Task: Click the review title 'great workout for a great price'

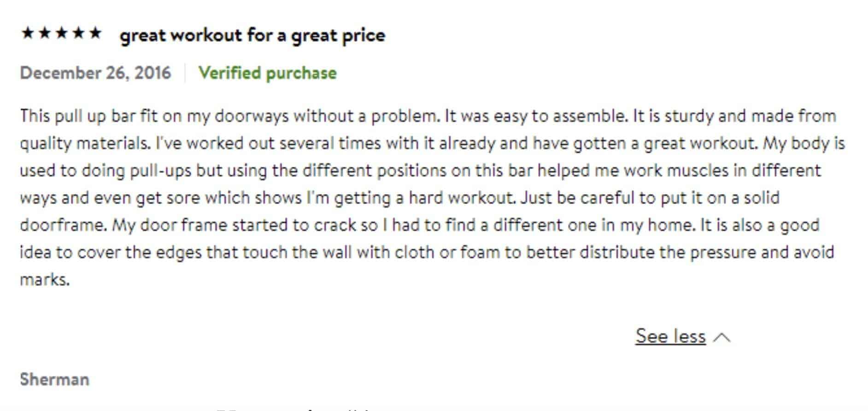Action: [252, 35]
